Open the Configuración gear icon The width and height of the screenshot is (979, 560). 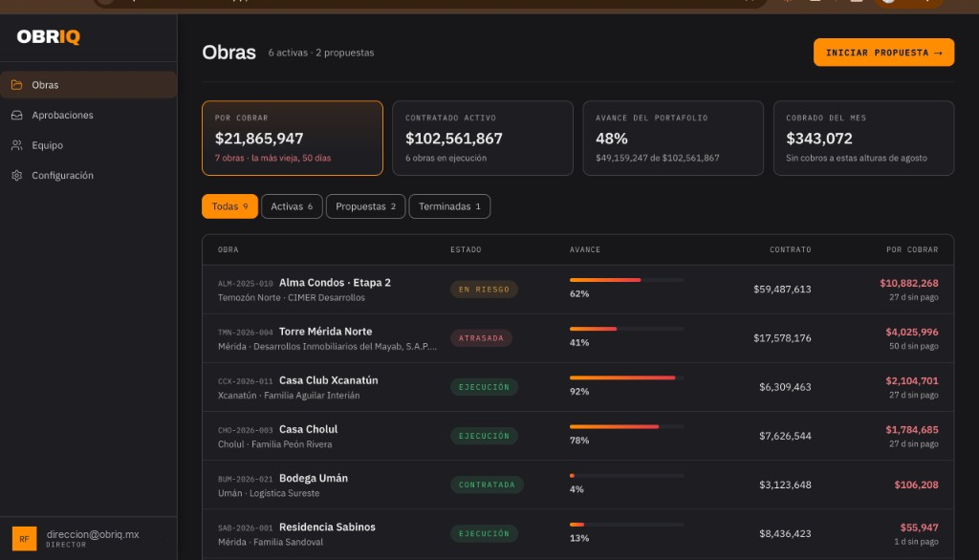17,176
